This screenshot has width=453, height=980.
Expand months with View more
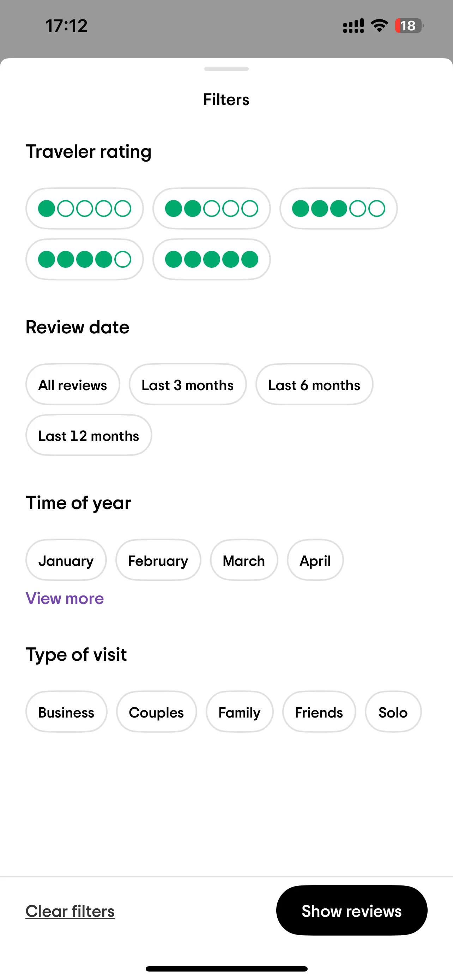(65, 598)
